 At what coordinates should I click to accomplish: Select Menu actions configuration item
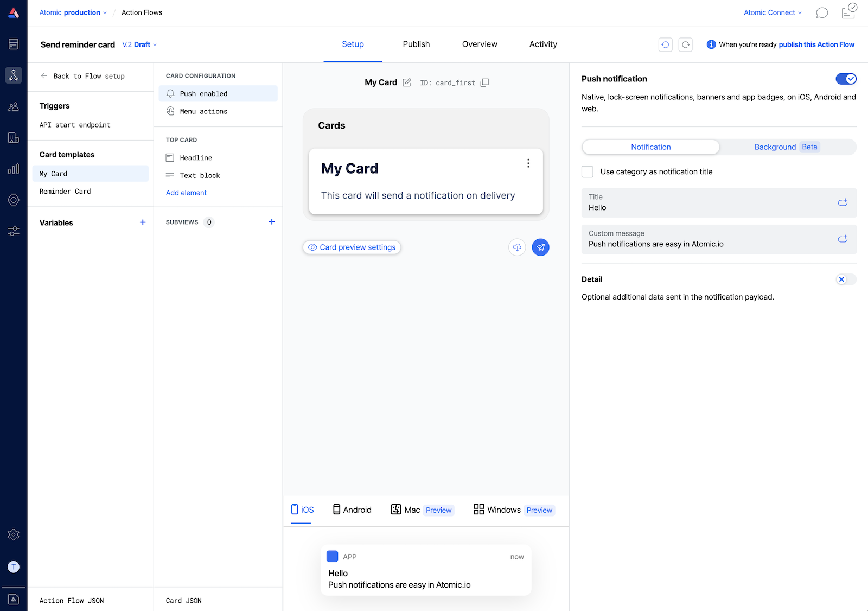[218, 111]
